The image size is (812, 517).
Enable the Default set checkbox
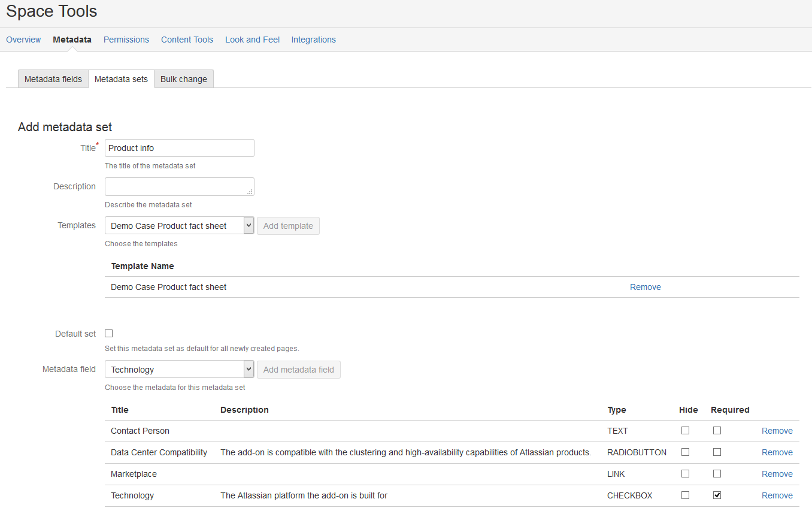click(109, 334)
